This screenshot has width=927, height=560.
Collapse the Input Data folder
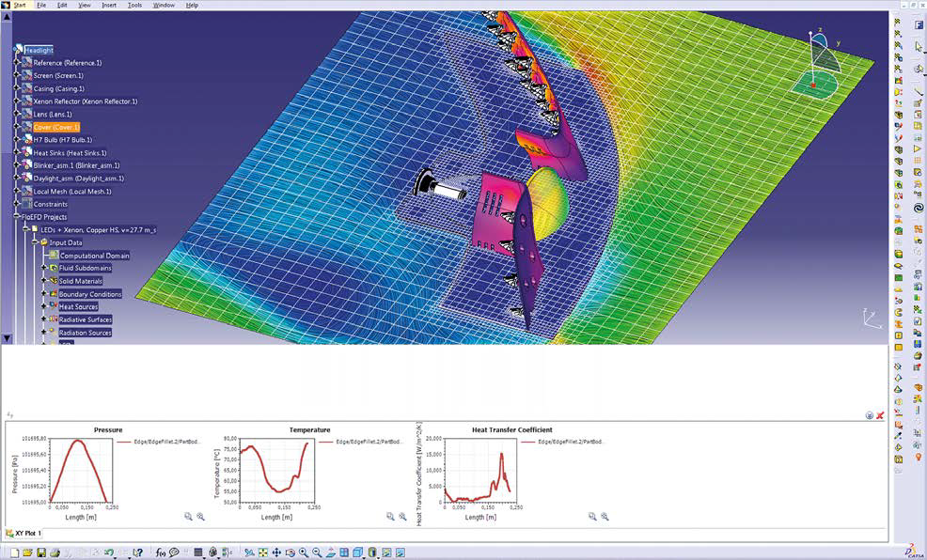pos(35,242)
